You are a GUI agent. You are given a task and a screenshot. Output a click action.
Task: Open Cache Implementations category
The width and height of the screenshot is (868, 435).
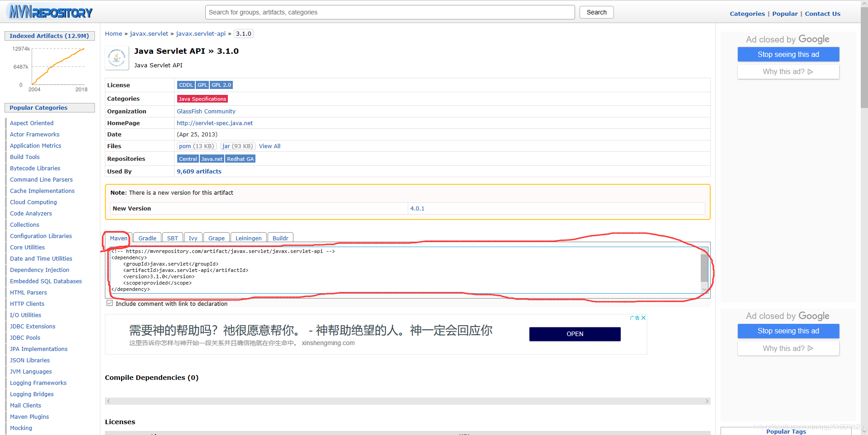tap(42, 191)
